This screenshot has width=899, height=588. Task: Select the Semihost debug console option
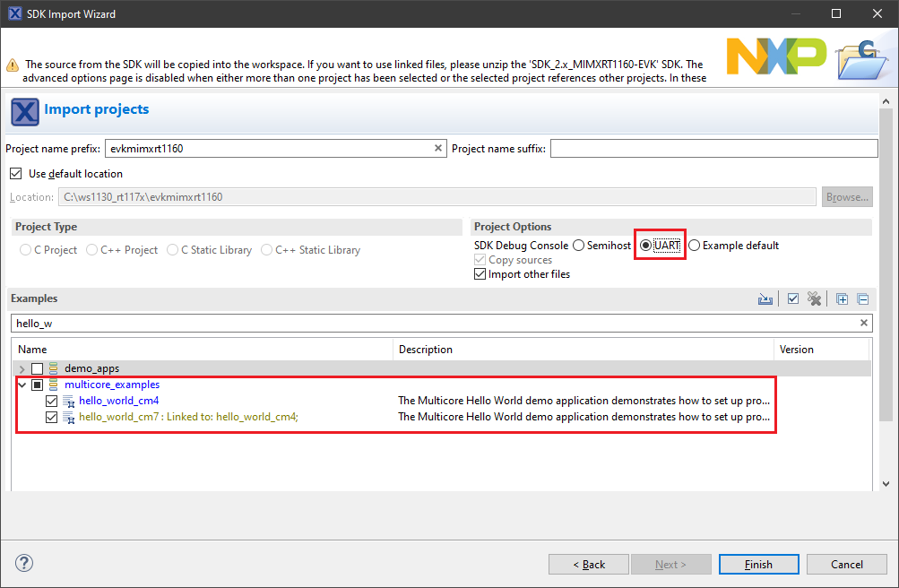[x=579, y=246]
